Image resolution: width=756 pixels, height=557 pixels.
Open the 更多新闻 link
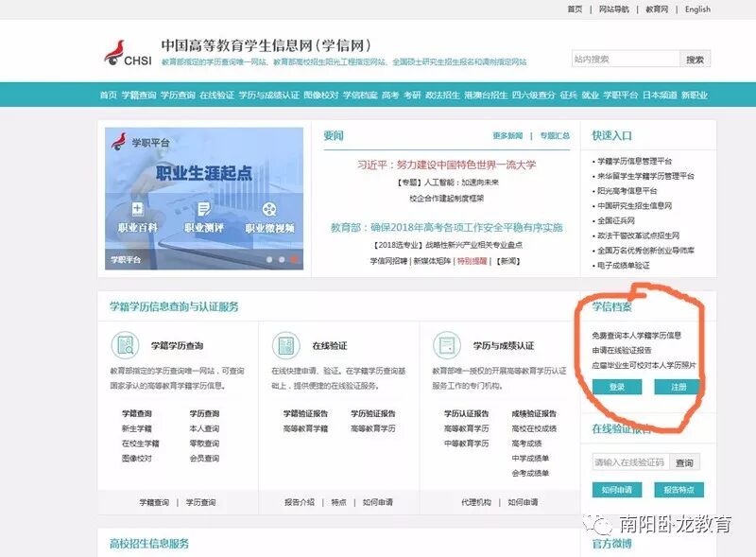click(x=509, y=135)
